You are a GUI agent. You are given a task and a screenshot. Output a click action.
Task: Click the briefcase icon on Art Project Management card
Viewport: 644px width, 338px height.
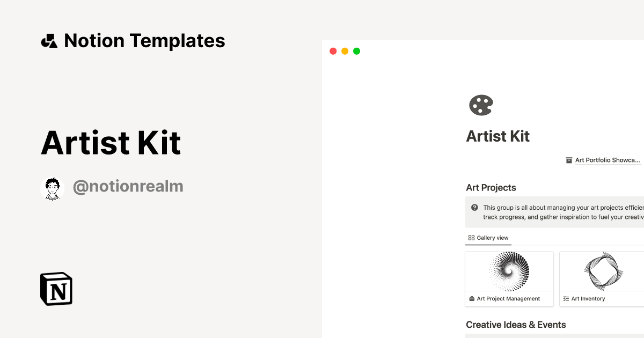pyautogui.click(x=471, y=298)
